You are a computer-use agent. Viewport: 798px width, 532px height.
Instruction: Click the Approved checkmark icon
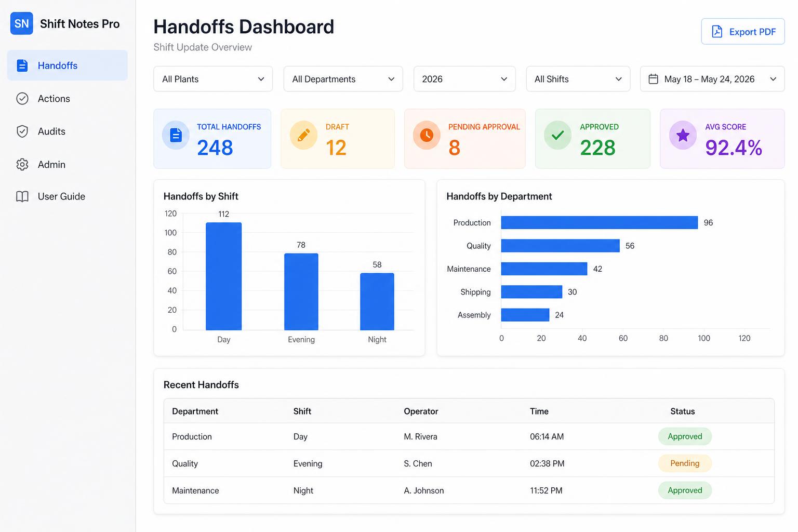click(x=557, y=135)
